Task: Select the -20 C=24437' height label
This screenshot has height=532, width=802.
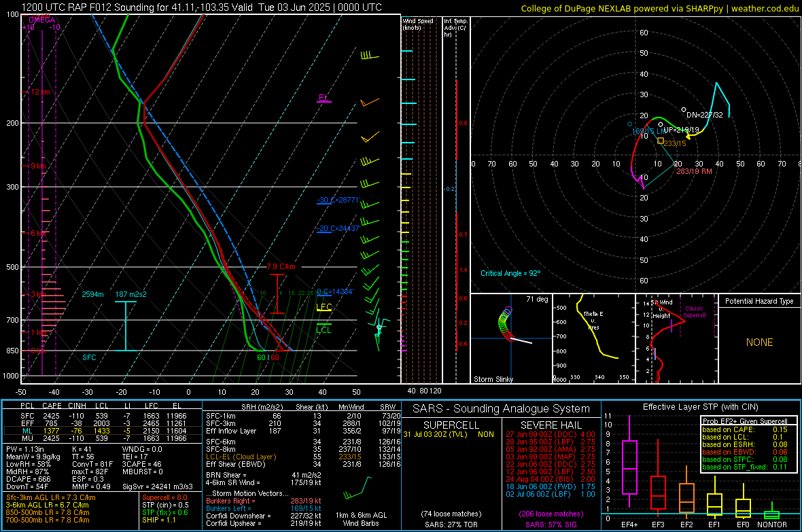Action: [338, 228]
